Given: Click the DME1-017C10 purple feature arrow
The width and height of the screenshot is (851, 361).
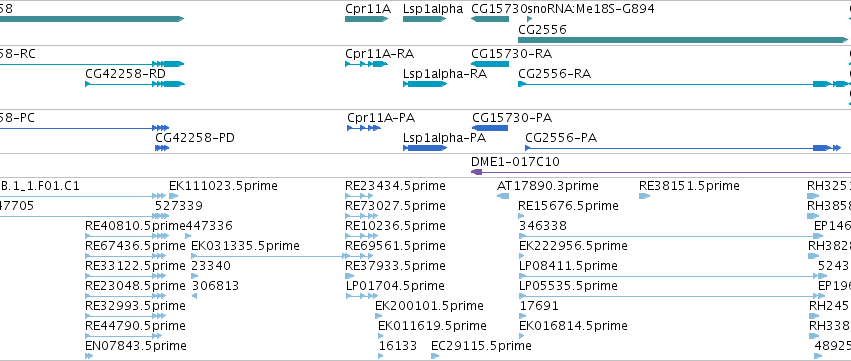Looking at the screenshot, I should coord(661,172).
